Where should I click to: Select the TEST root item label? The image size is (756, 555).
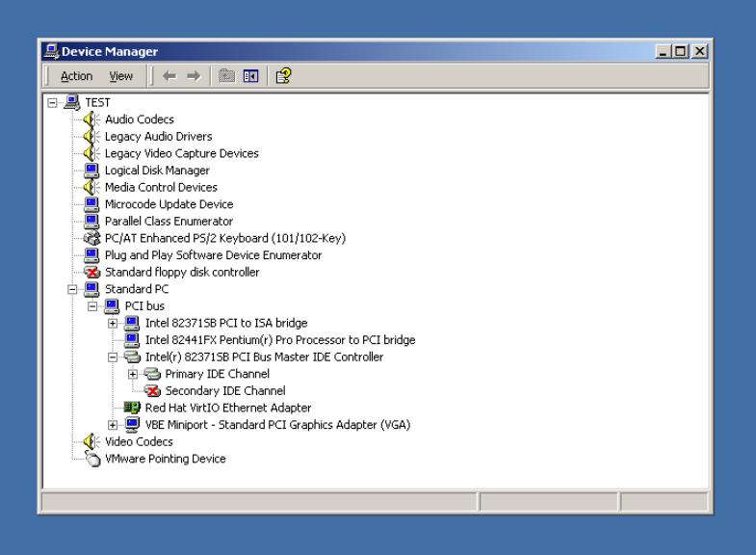98,103
